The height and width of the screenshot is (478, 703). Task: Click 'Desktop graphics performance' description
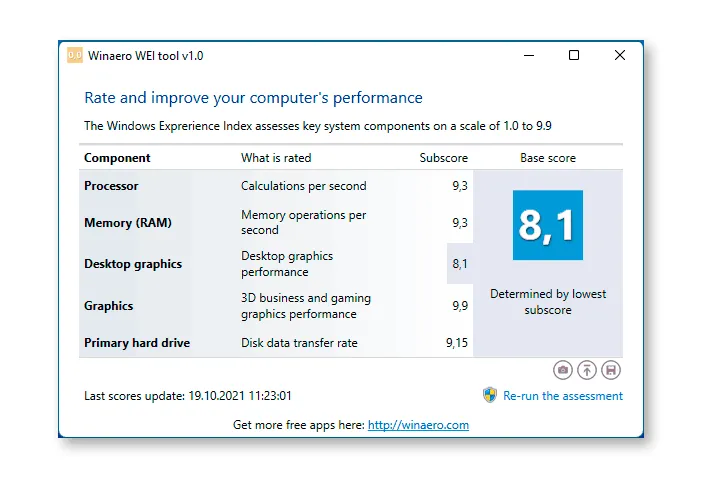tap(287, 264)
